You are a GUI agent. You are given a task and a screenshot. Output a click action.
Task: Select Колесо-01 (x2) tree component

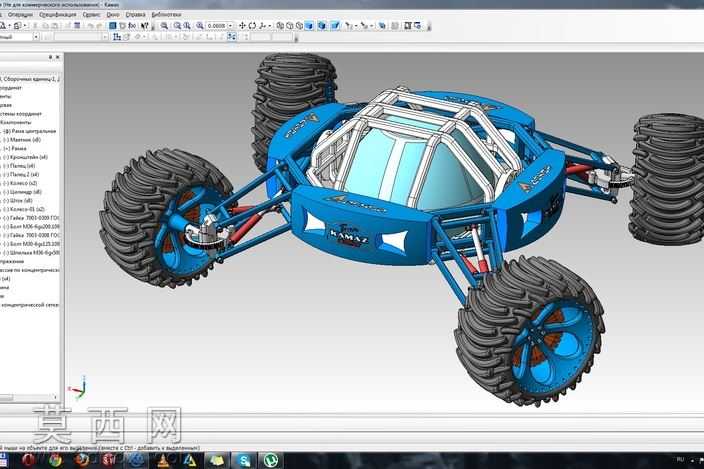pyautogui.click(x=24, y=209)
